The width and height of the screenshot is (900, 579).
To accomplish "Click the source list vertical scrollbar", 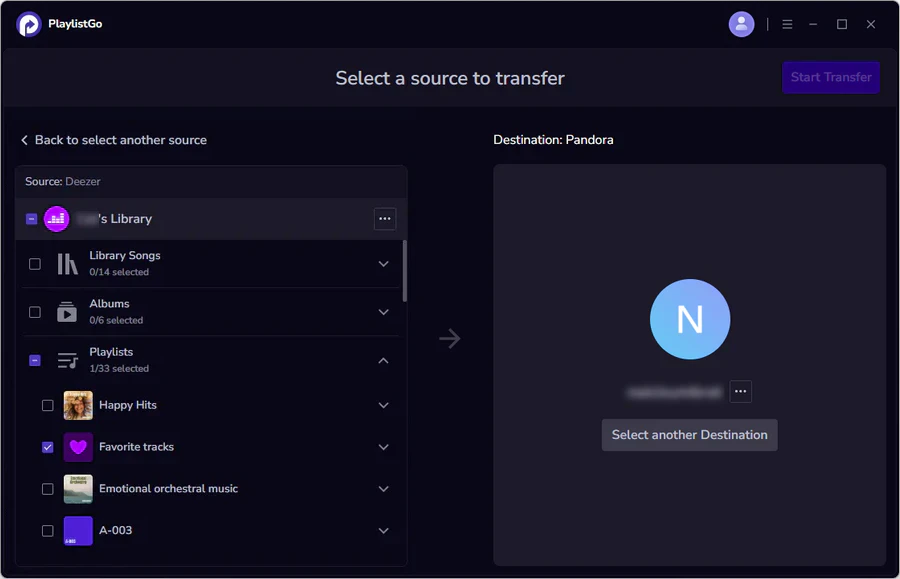I will [405, 271].
